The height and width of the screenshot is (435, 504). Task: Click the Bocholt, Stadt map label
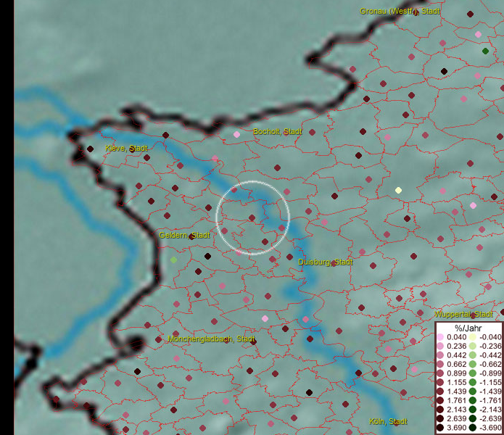point(278,131)
